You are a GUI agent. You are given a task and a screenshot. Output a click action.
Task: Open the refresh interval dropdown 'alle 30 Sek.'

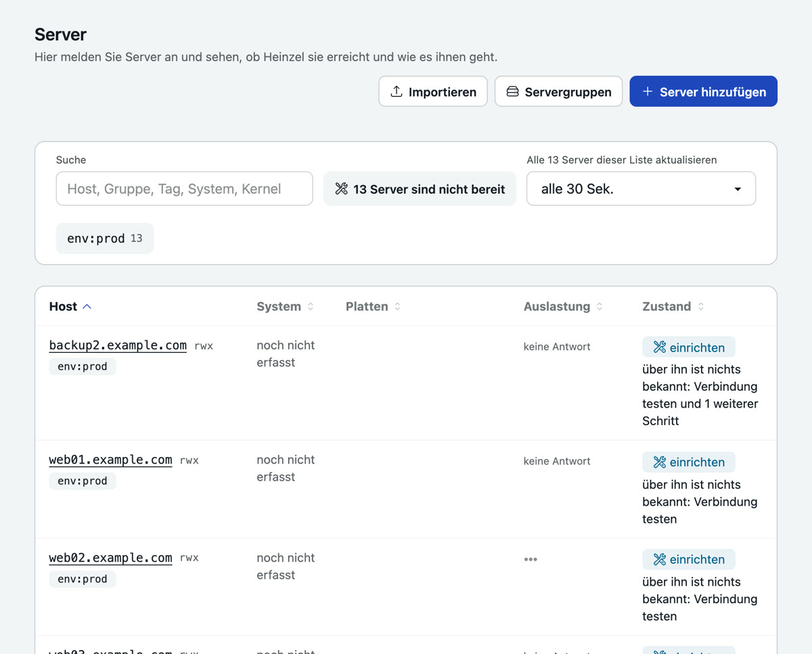coord(641,189)
